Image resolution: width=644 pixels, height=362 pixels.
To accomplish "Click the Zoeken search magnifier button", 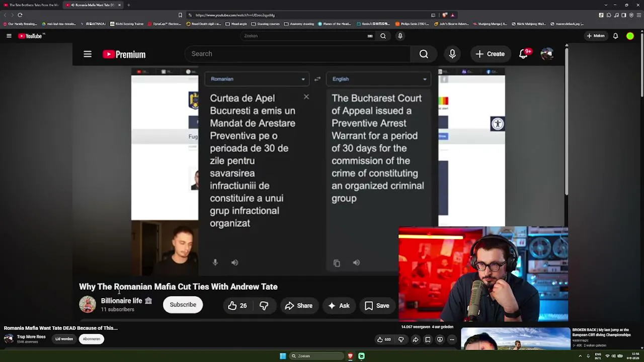I will tap(383, 36).
